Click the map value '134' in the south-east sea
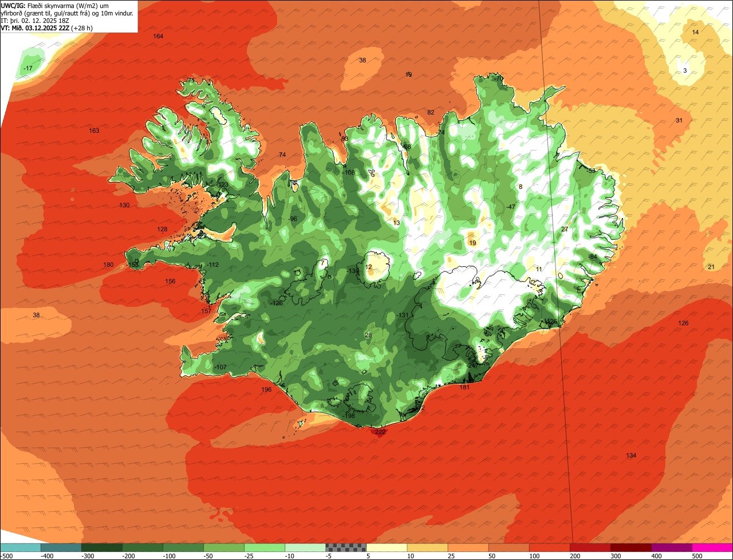The width and height of the screenshot is (733, 560). [x=631, y=456]
